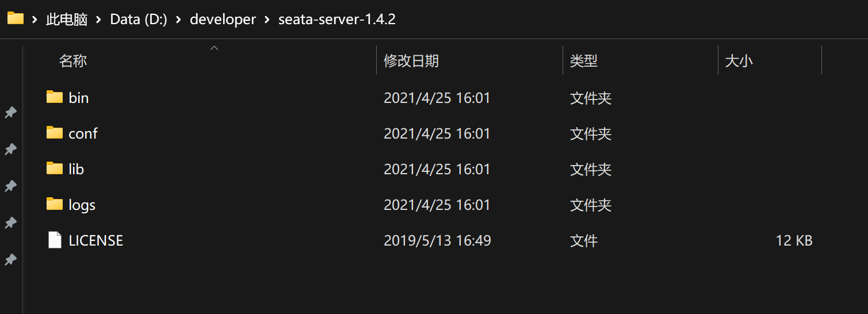Click the topmost pin icon in sidebar
The image size is (868, 314).
click(10, 113)
